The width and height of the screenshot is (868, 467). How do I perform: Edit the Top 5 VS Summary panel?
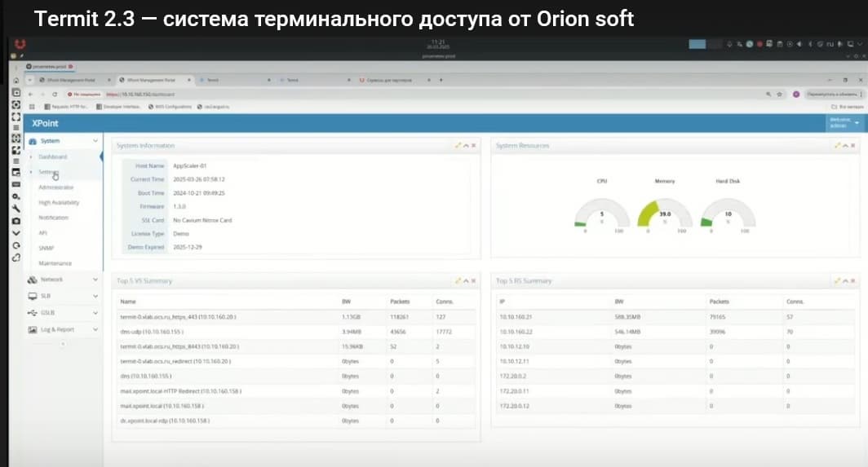click(458, 280)
